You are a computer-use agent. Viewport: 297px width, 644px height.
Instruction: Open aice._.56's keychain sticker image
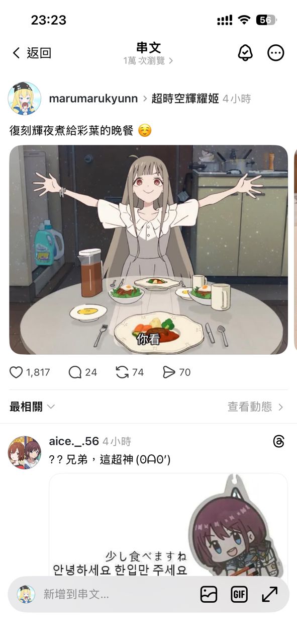click(168, 525)
